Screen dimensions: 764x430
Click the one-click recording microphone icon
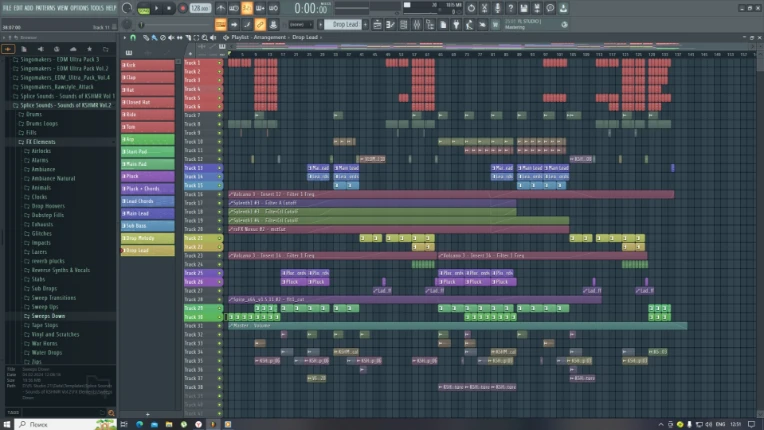[497, 8]
